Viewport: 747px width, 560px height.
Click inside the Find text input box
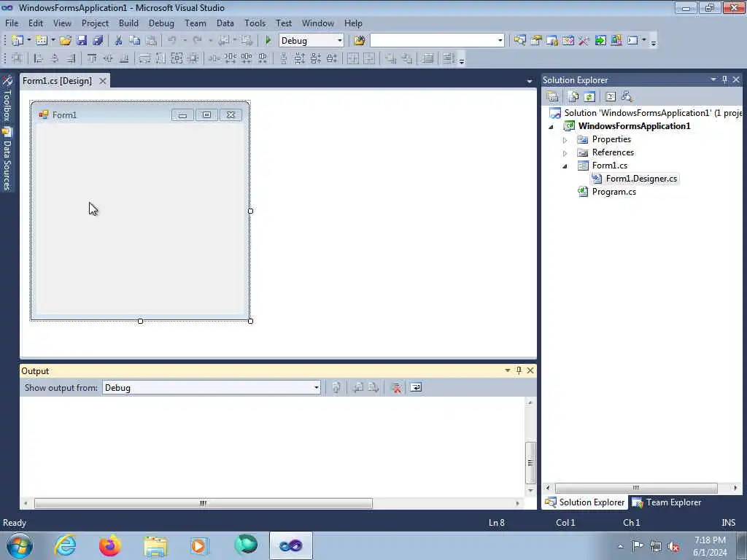(x=433, y=41)
